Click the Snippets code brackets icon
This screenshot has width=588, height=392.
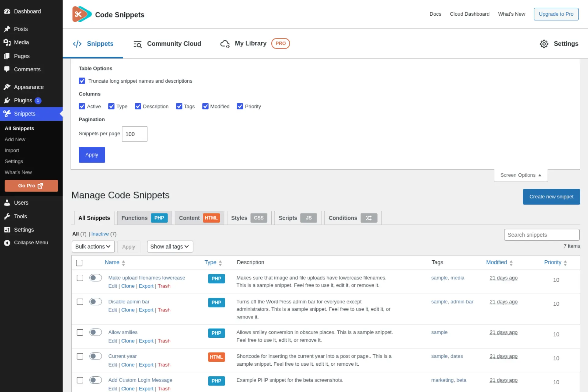click(77, 44)
